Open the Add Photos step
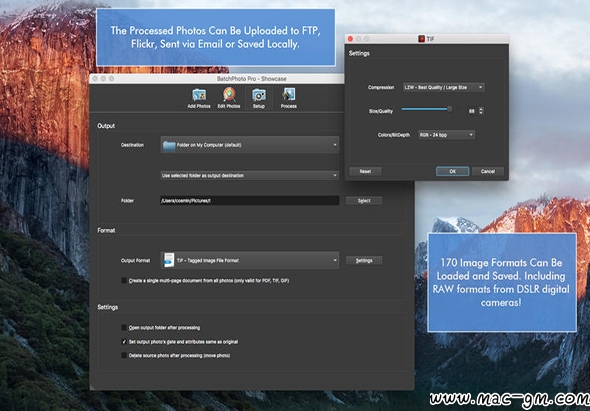The width and height of the screenshot is (590, 411). pyautogui.click(x=199, y=99)
